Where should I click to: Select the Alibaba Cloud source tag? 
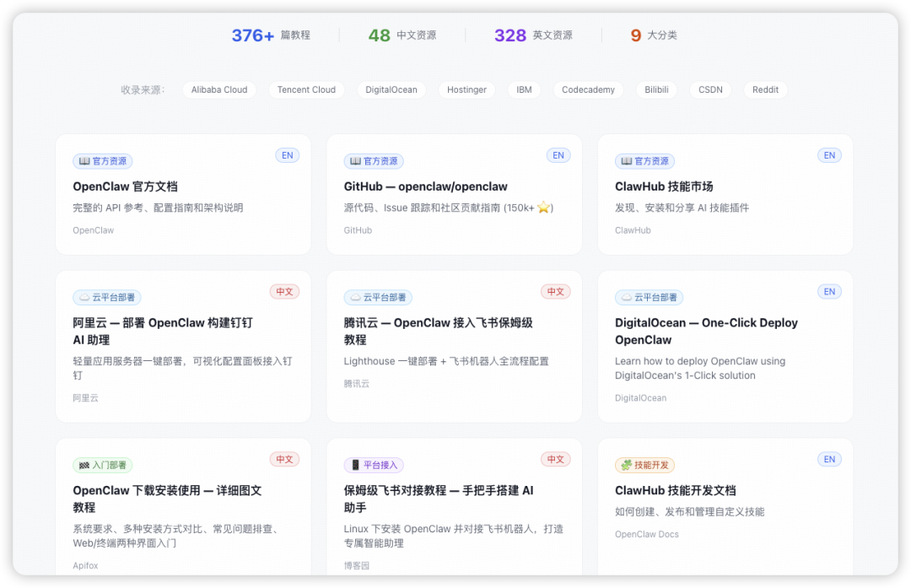218,89
